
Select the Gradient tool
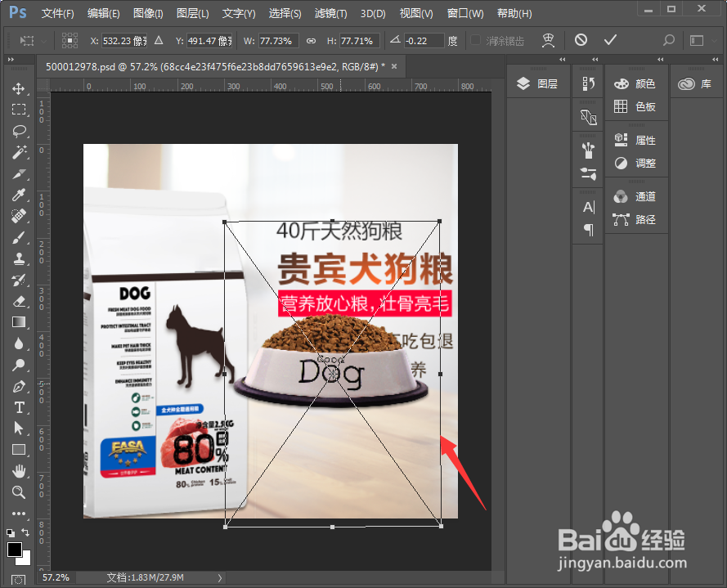coord(19,322)
